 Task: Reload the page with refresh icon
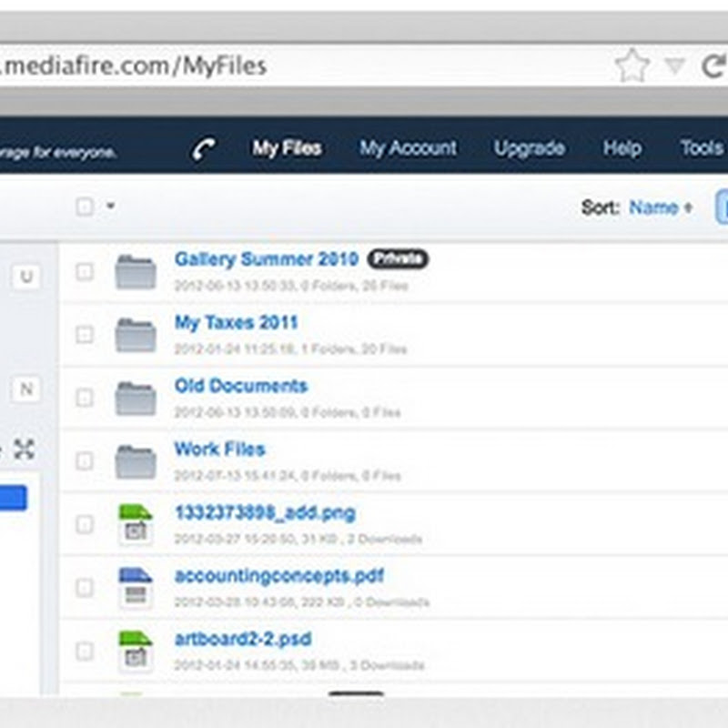[x=713, y=66]
